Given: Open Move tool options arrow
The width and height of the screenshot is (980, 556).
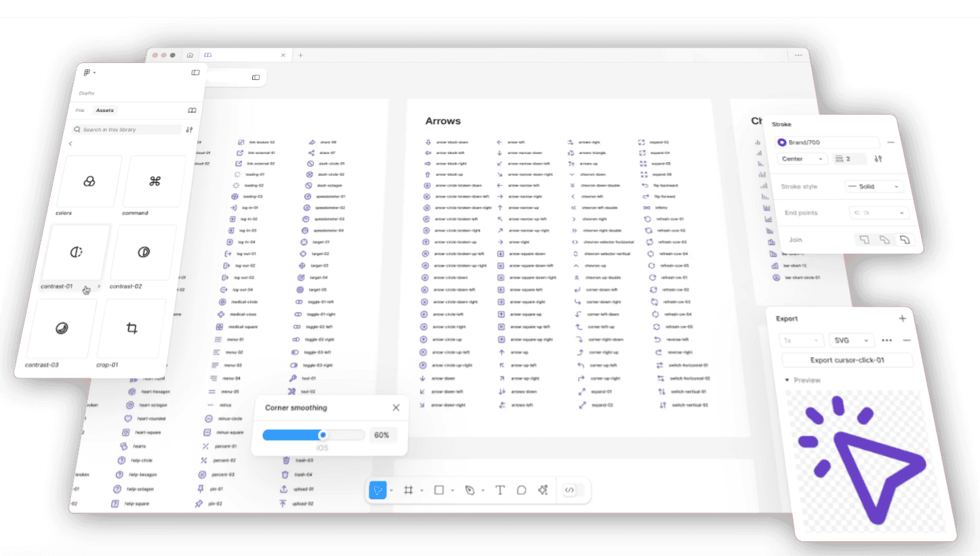Looking at the screenshot, I should pyautogui.click(x=391, y=491).
